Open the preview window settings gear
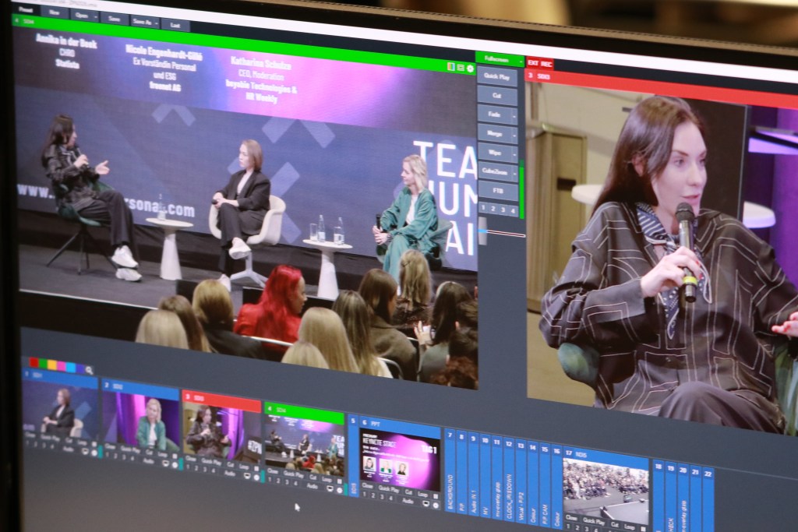Screen dimensions: 798x532 pos(470,69)
